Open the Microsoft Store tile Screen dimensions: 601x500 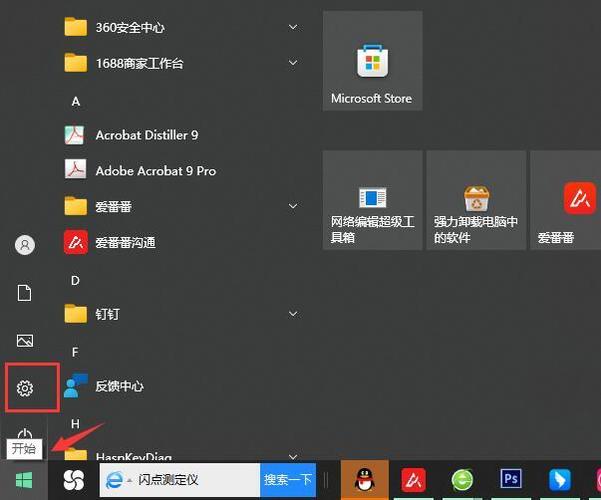pos(373,61)
